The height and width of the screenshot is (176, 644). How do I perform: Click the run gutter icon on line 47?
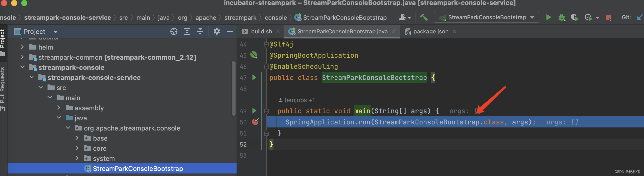pos(254,77)
